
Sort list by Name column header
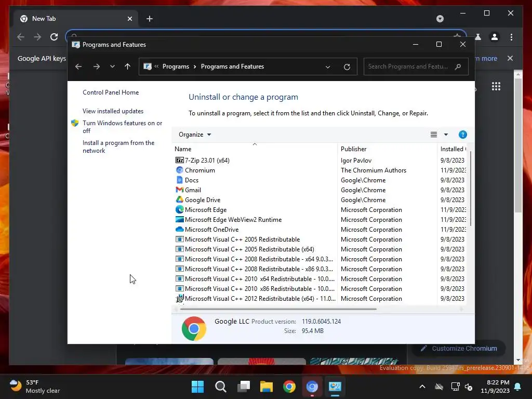pyautogui.click(x=255, y=149)
